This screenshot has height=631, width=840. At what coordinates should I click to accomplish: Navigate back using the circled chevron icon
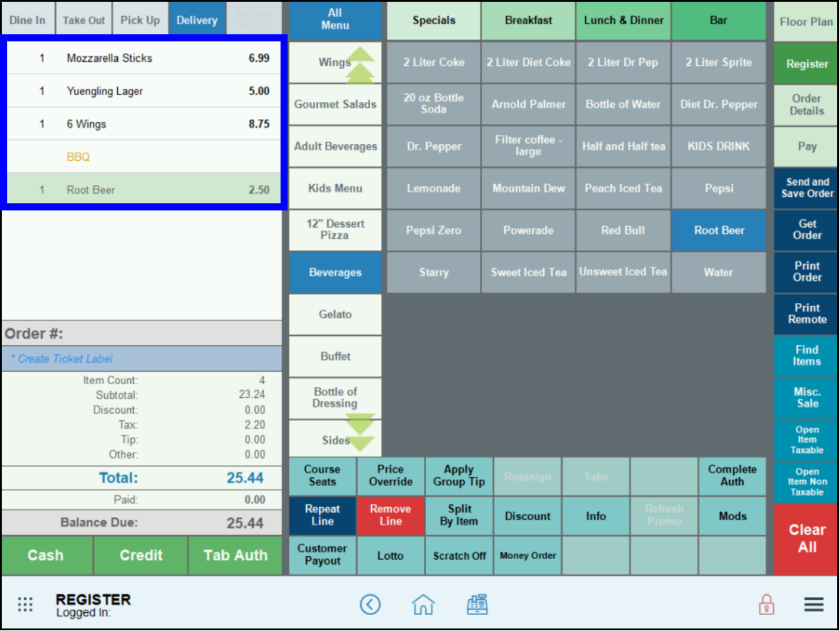(x=371, y=604)
